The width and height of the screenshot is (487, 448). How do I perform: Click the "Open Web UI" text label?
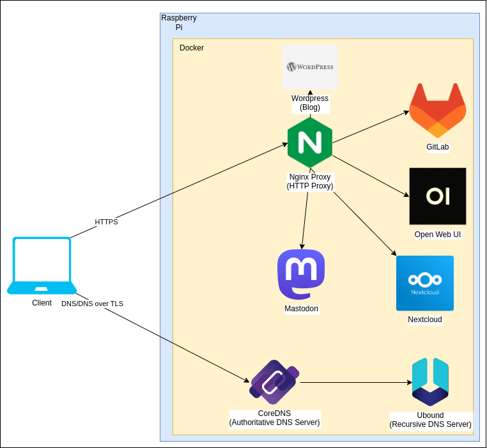pyautogui.click(x=438, y=235)
